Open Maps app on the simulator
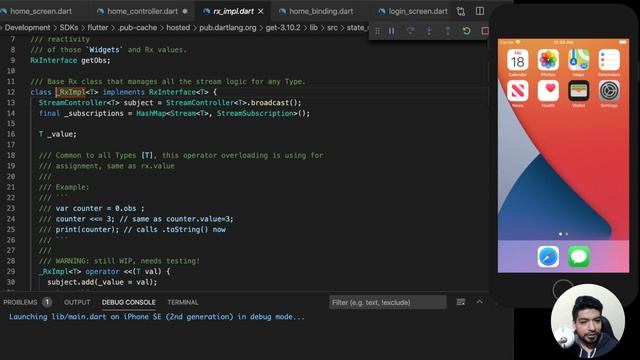The width and height of the screenshot is (640, 360). click(x=579, y=60)
